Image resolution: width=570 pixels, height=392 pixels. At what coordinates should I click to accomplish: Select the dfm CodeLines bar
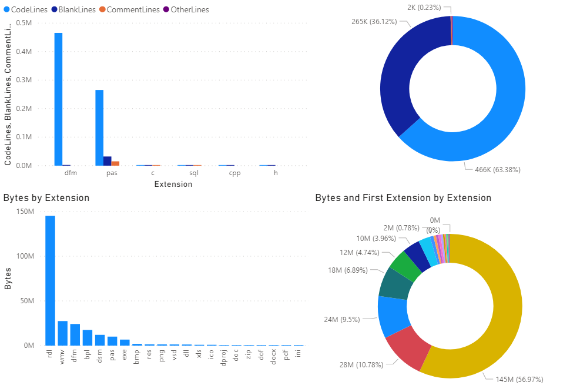tap(58, 99)
